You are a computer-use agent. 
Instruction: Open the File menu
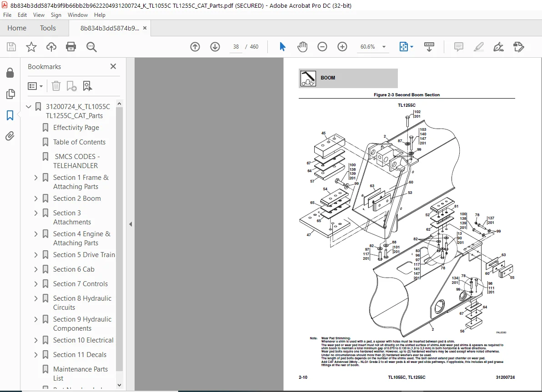pyautogui.click(x=7, y=15)
